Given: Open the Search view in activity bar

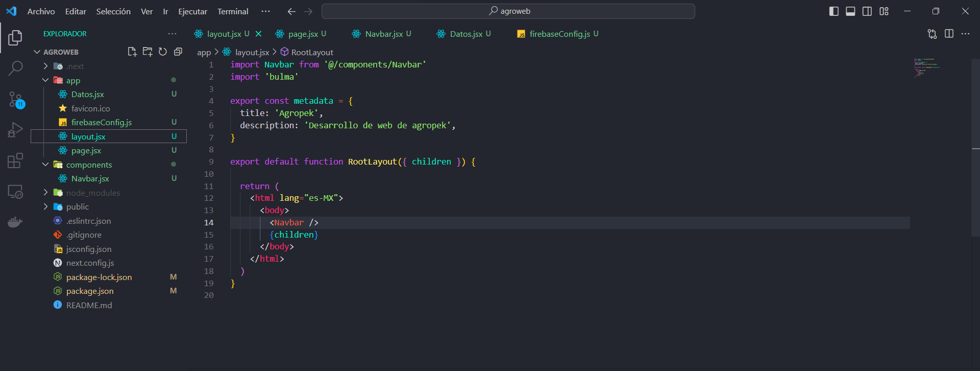Looking at the screenshot, I should pos(15,68).
